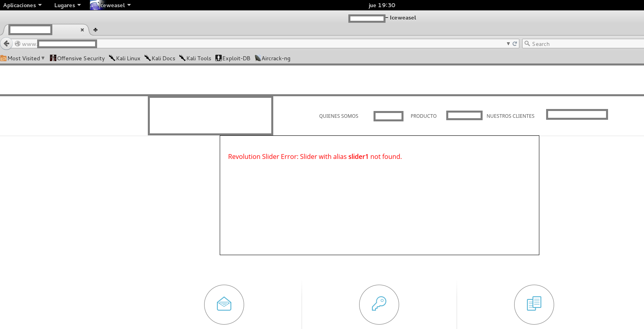This screenshot has width=644, height=329.
Task: Open NUESTROS CLIENTES navigation link
Action: coord(510,116)
